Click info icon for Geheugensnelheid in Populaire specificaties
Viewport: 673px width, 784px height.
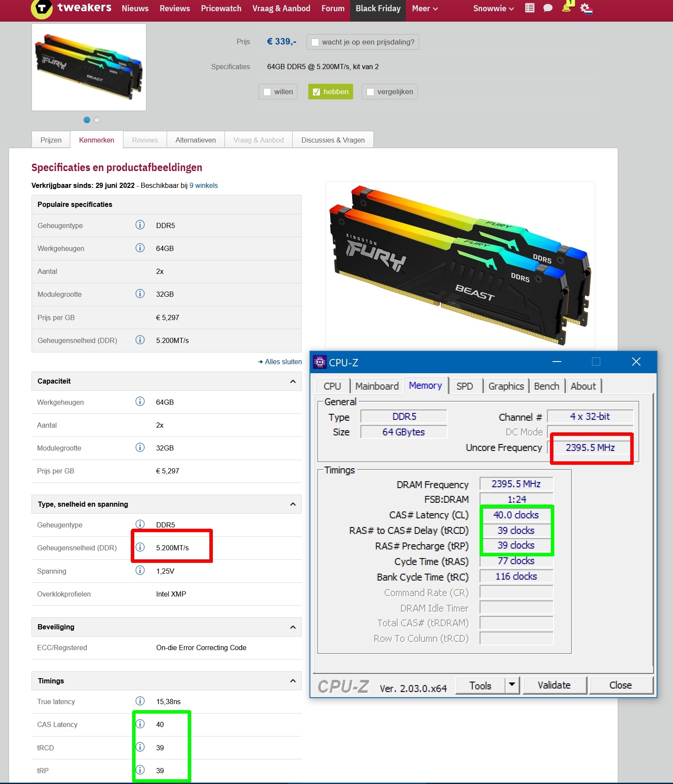pos(140,340)
